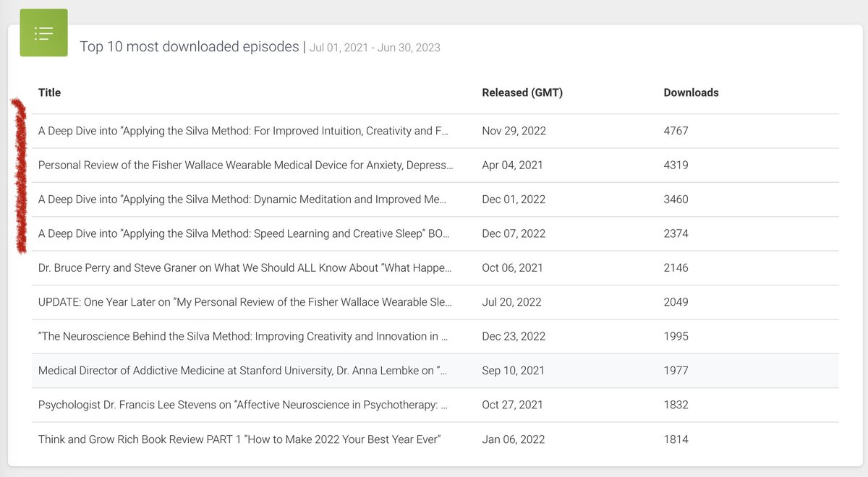Click download count 2374
The height and width of the screenshot is (477, 868).
coord(676,233)
